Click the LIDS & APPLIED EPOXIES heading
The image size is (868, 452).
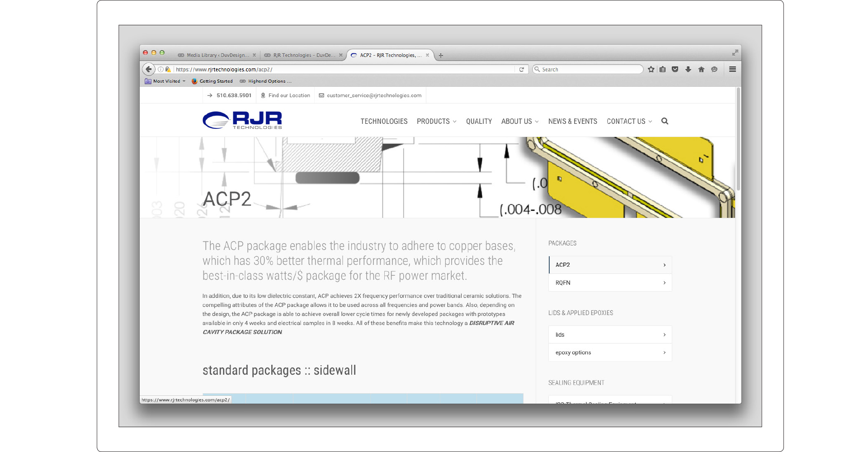(581, 313)
